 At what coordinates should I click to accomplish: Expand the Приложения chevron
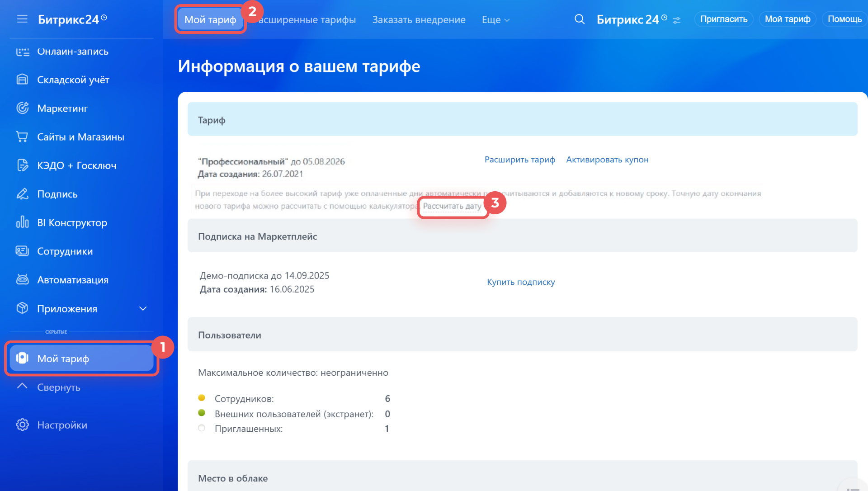(x=143, y=309)
